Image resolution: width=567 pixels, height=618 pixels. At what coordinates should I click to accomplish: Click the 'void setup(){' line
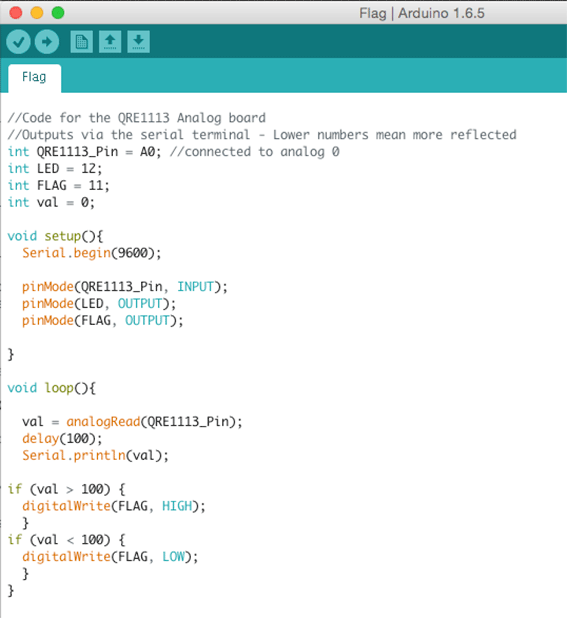pos(55,236)
